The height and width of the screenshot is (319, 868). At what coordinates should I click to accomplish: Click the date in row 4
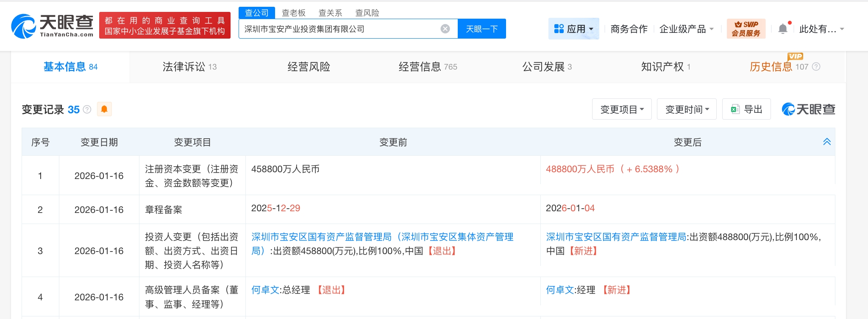(99, 297)
